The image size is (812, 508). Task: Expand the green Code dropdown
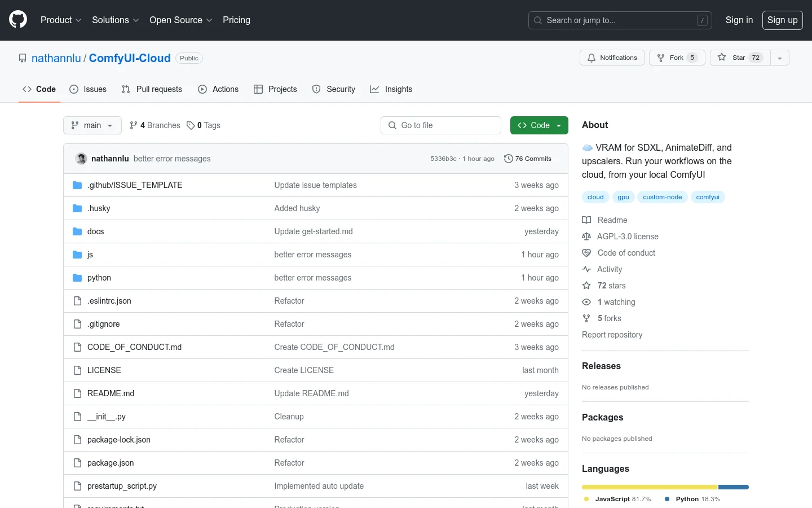click(539, 125)
